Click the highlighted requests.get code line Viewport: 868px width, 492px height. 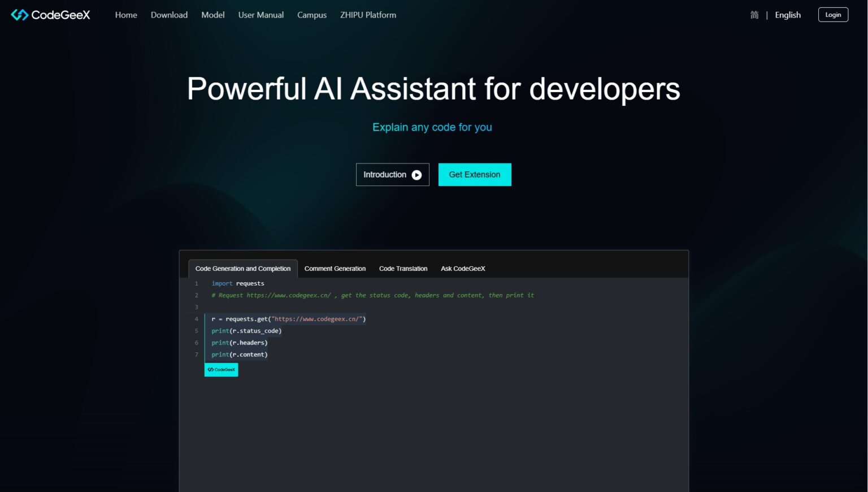285,318
